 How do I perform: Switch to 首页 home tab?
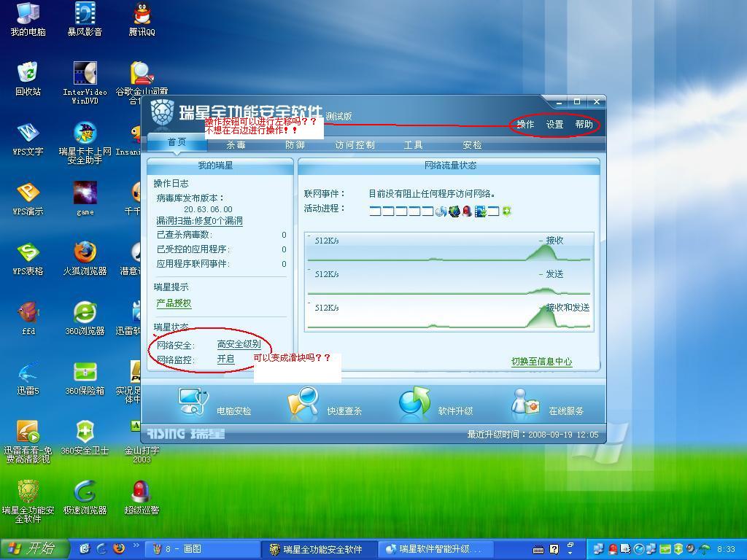pyautogui.click(x=177, y=142)
